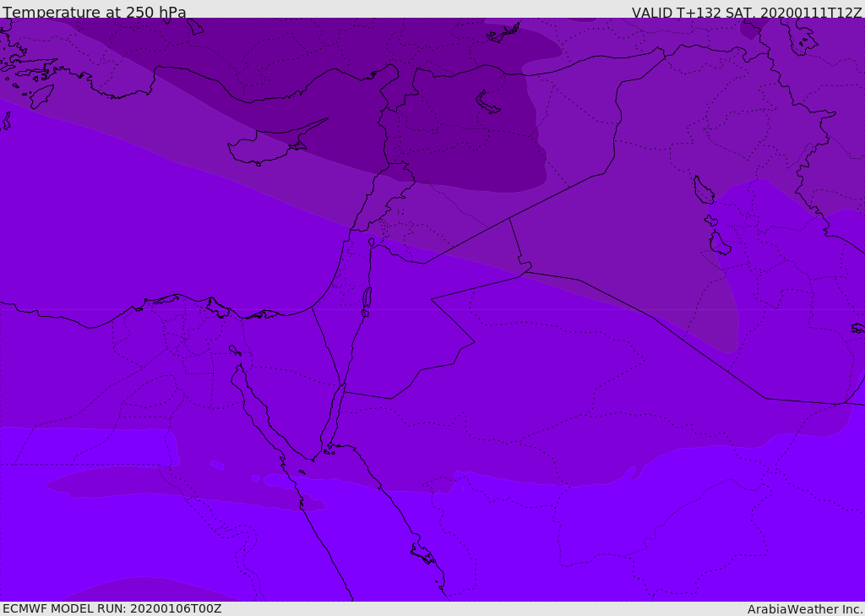Click the 'VALID T+132 SAT. 20200111T12Z' label

[x=747, y=12]
